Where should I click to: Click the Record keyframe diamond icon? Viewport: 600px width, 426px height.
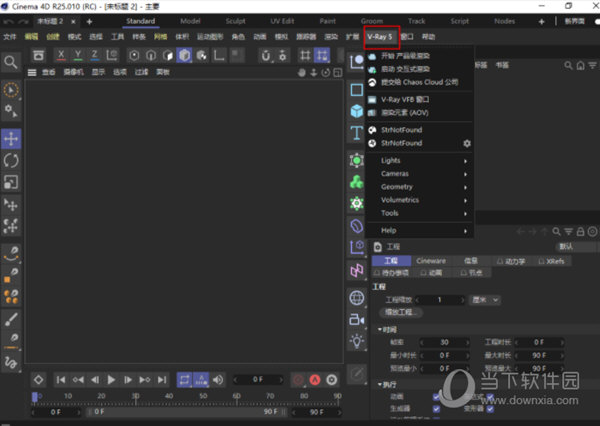click(x=38, y=380)
